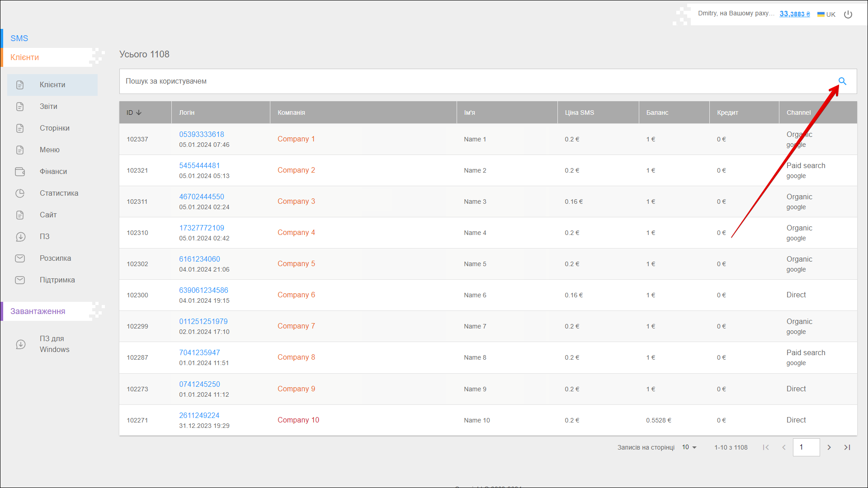
Task: Click the power logout icon
Action: point(848,14)
